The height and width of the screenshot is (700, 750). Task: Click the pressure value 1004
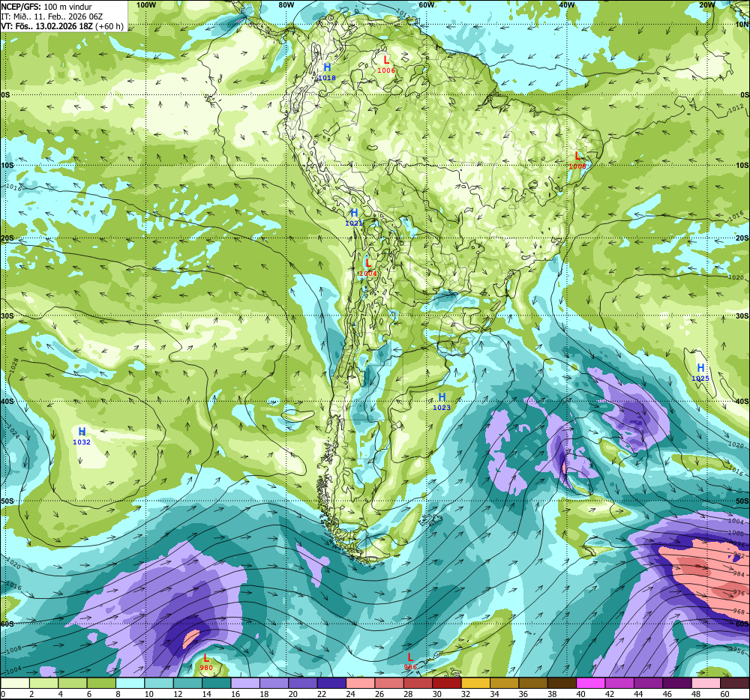click(x=367, y=274)
